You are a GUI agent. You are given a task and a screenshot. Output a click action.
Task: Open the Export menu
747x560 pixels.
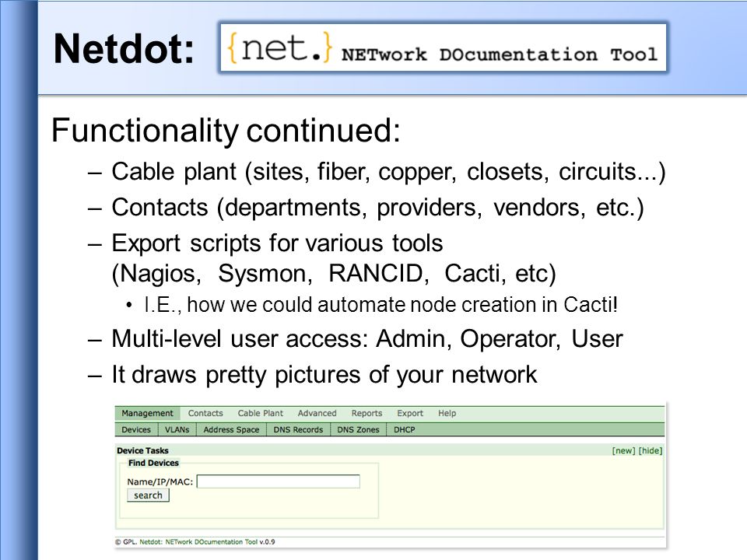(410, 413)
